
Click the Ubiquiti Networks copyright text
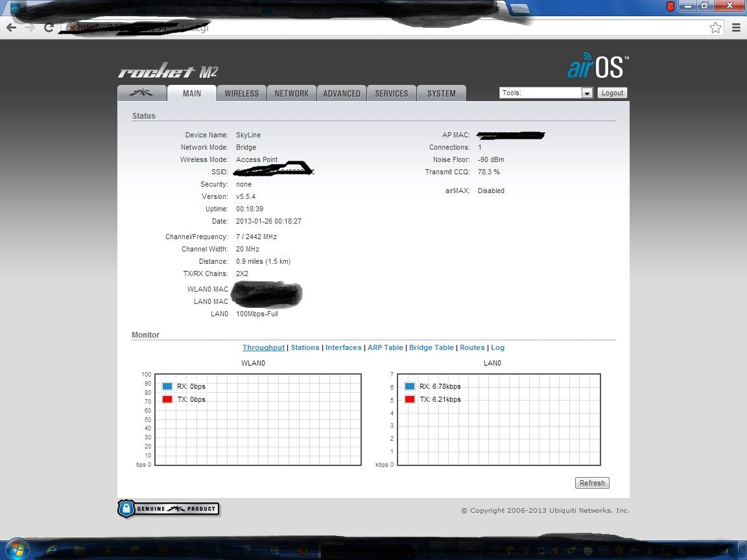[545, 511]
